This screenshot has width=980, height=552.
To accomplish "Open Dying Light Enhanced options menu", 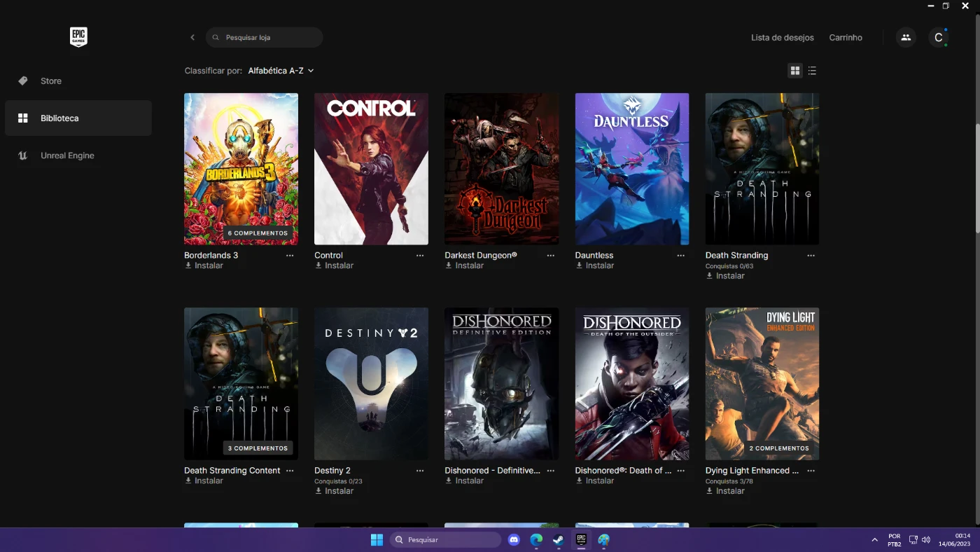I will [811, 471].
